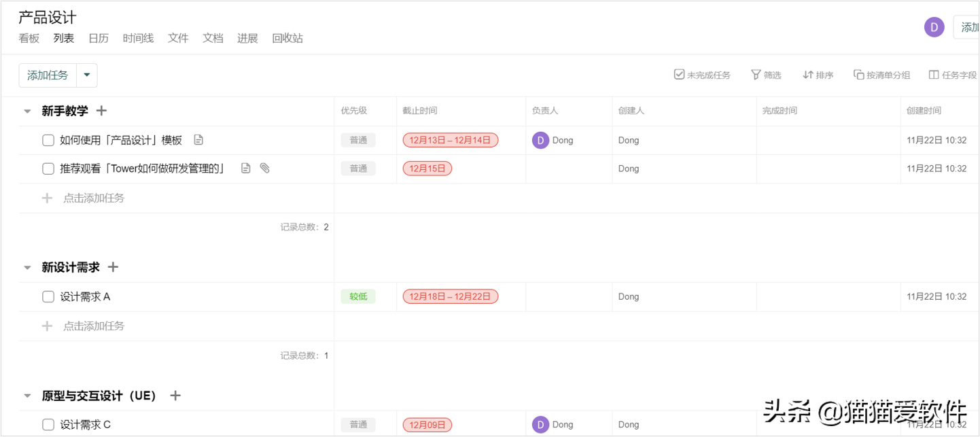The image size is (980, 437).
Task: Open the 任务字段 fields icon
Action: click(x=933, y=75)
